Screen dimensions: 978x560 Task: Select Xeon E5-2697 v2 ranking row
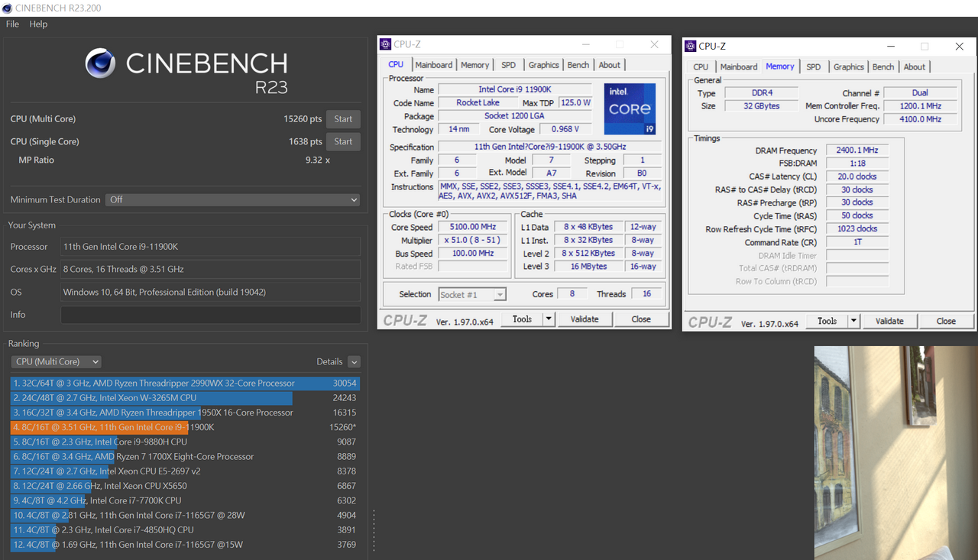(185, 471)
